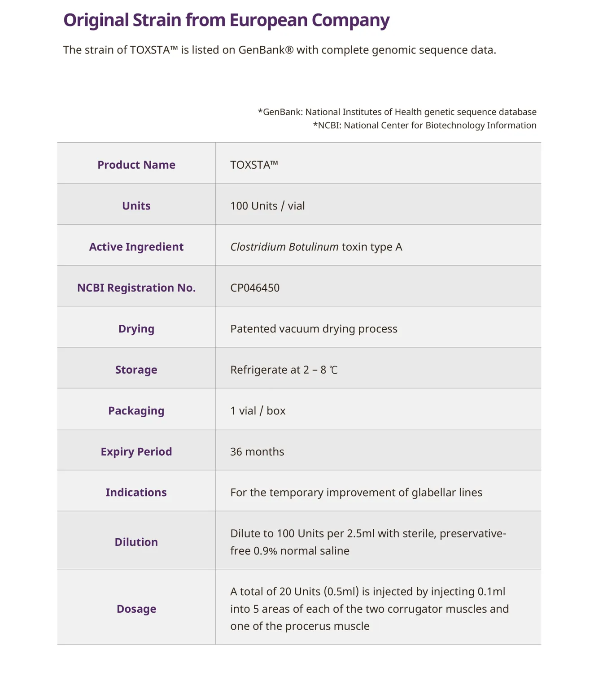Image resolution: width=616 pixels, height=689 pixels.
Task: Click the GenBank footnote definition
Action: (397, 112)
